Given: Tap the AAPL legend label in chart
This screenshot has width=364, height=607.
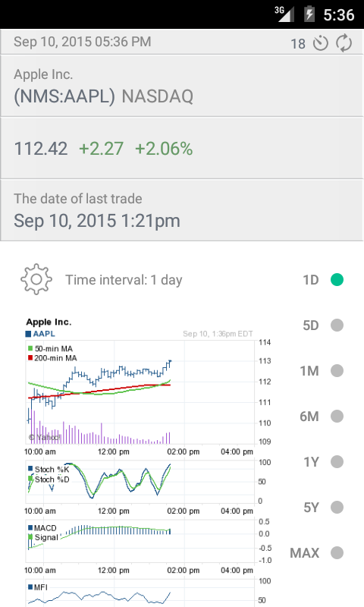Looking at the screenshot, I should click(x=40, y=334).
